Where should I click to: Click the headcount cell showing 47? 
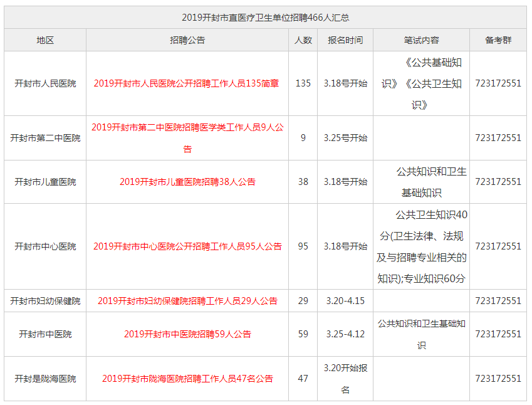(x=303, y=379)
